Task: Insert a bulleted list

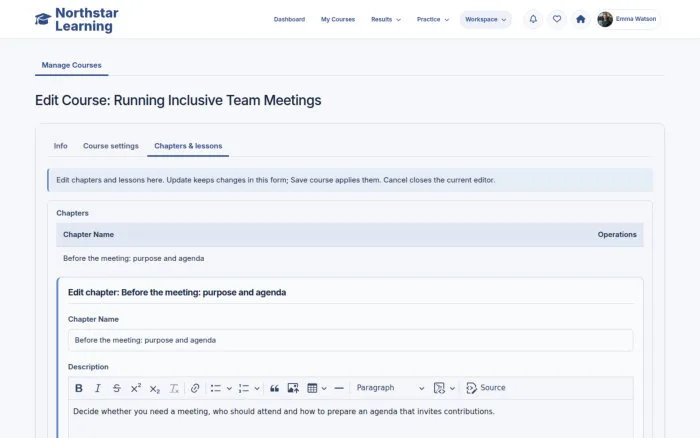Action: point(216,388)
